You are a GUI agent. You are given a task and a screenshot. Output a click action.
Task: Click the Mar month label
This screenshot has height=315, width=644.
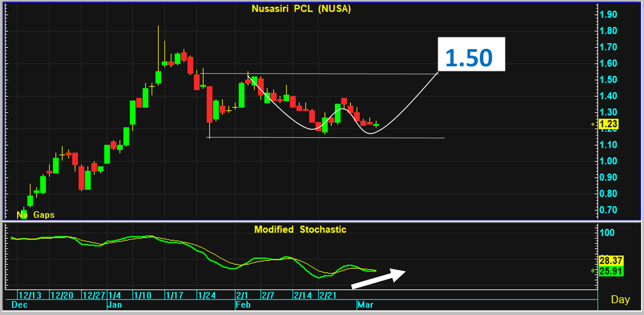pyautogui.click(x=365, y=305)
